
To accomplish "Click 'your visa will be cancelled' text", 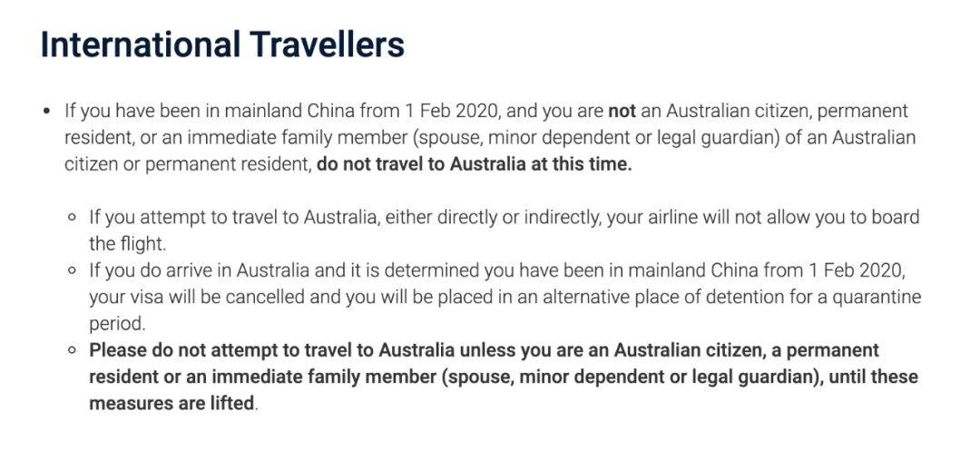I will click(198, 297).
